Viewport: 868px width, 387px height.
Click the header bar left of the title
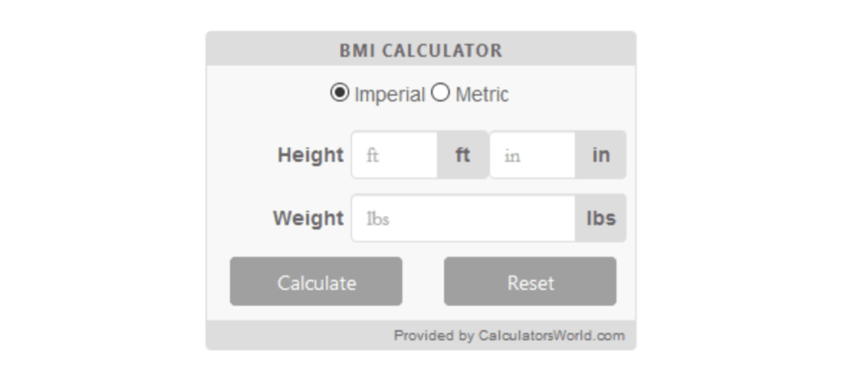[264, 50]
